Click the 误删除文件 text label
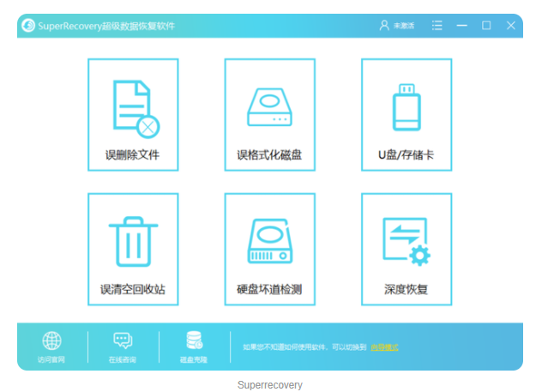554x392 pixels. point(133,156)
